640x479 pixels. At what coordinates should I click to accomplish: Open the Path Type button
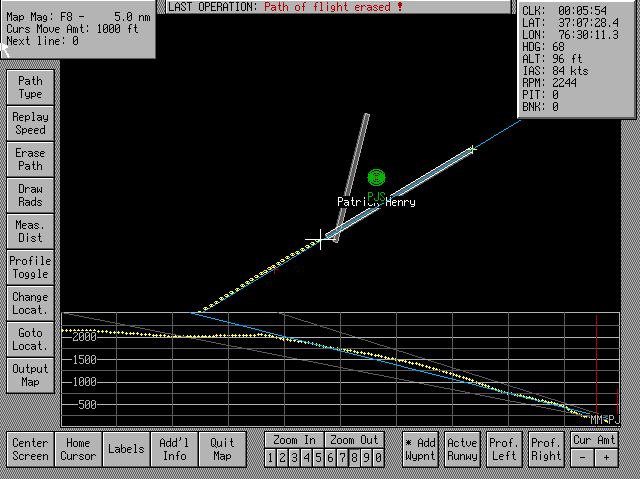(30, 87)
